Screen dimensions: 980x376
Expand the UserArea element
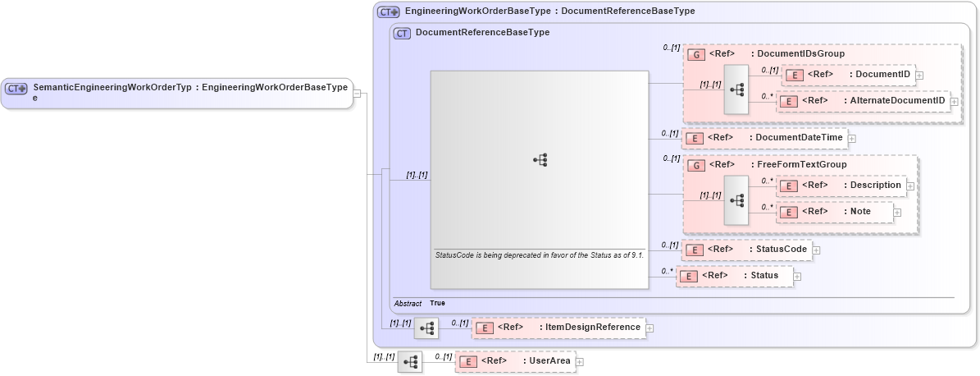579,362
